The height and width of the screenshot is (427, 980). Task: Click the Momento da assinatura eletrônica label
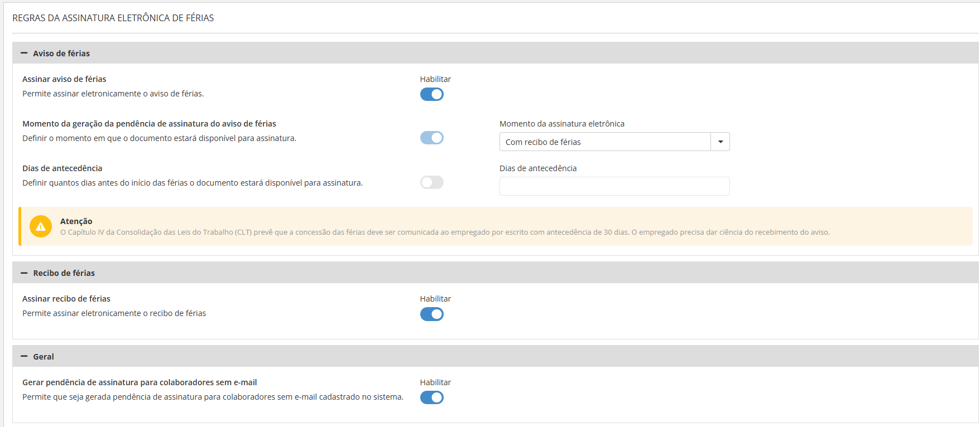(561, 124)
